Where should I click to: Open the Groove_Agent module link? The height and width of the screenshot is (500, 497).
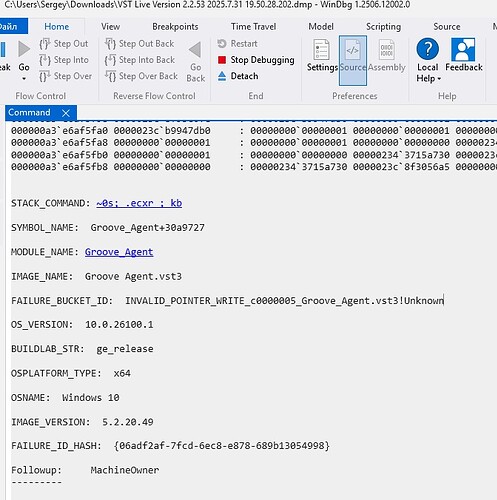click(119, 252)
